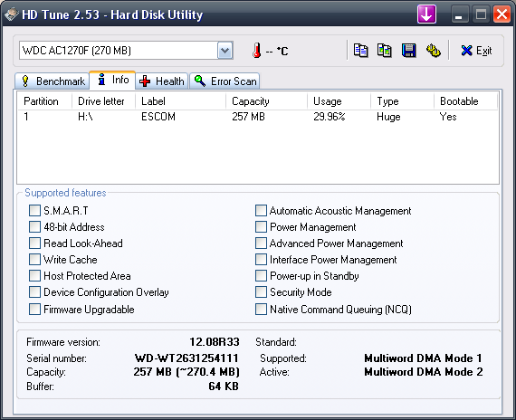Select the ESCOM partition row
Screen dimensions: 516x420
pos(258,117)
